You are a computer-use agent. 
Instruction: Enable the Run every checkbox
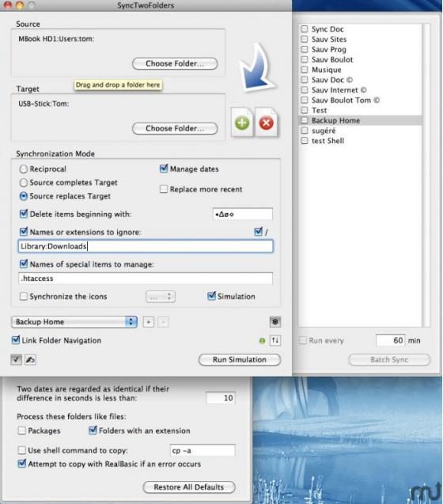tap(303, 340)
